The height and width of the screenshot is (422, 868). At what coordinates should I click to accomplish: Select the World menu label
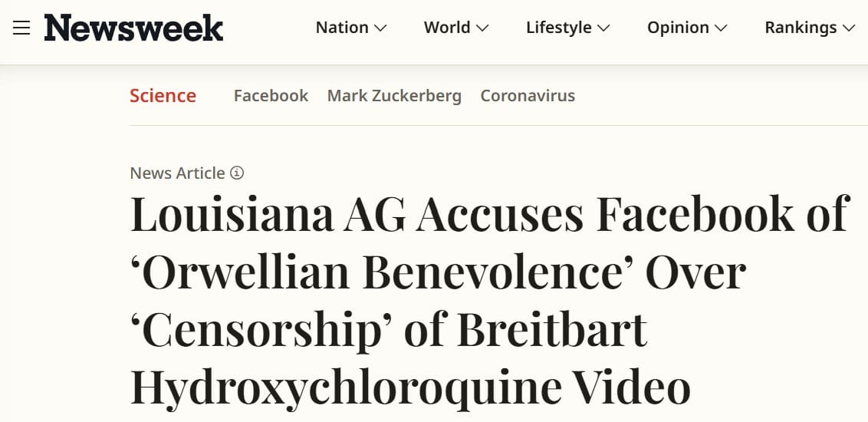pos(447,28)
